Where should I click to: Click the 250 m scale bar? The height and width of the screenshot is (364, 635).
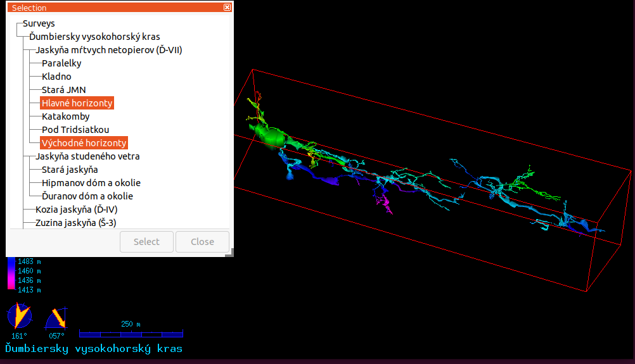pos(131,334)
